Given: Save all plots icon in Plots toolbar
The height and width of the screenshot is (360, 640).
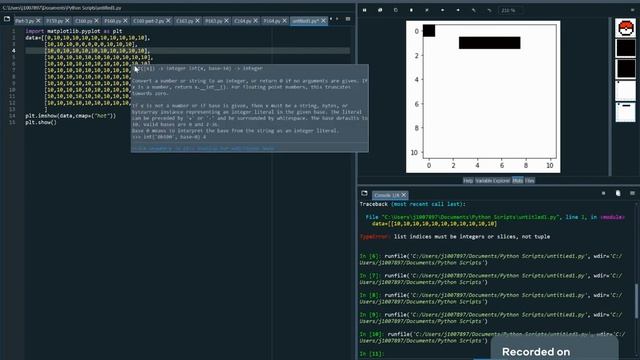Looking at the screenshot, I should coord(380,10).
